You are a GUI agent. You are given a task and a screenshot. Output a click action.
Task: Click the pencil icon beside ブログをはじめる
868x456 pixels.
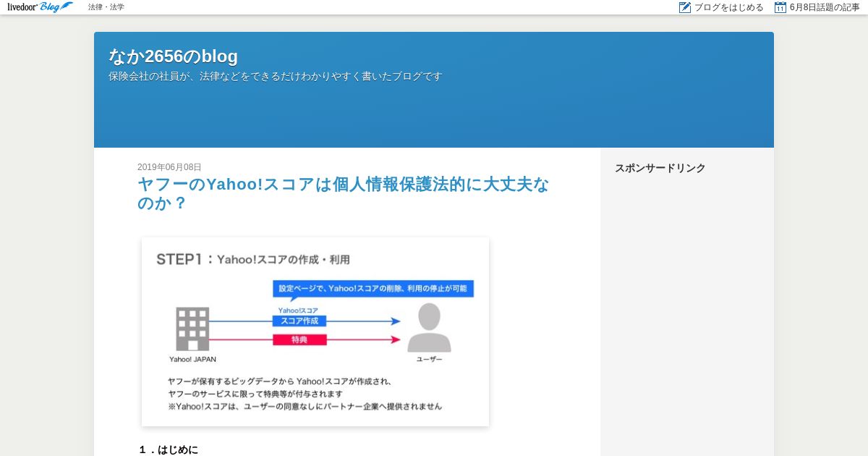685,7
